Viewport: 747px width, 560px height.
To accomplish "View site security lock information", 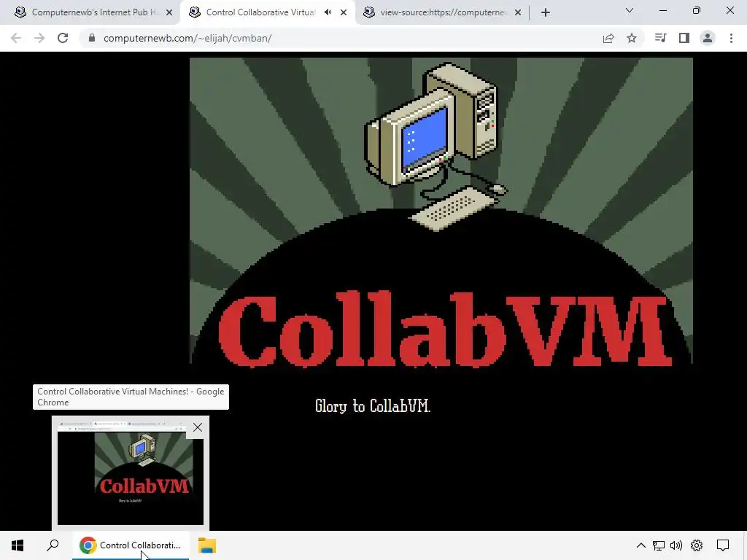I will 92,38.
